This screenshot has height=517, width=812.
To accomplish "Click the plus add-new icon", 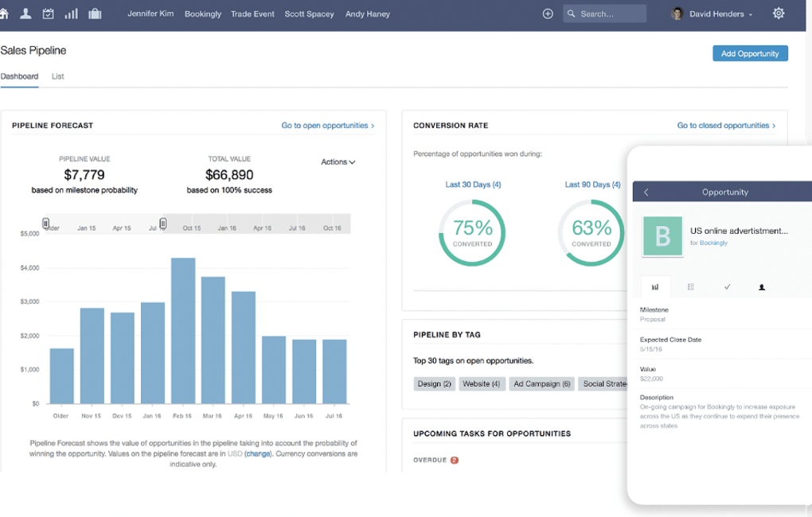I will point(548,14).
